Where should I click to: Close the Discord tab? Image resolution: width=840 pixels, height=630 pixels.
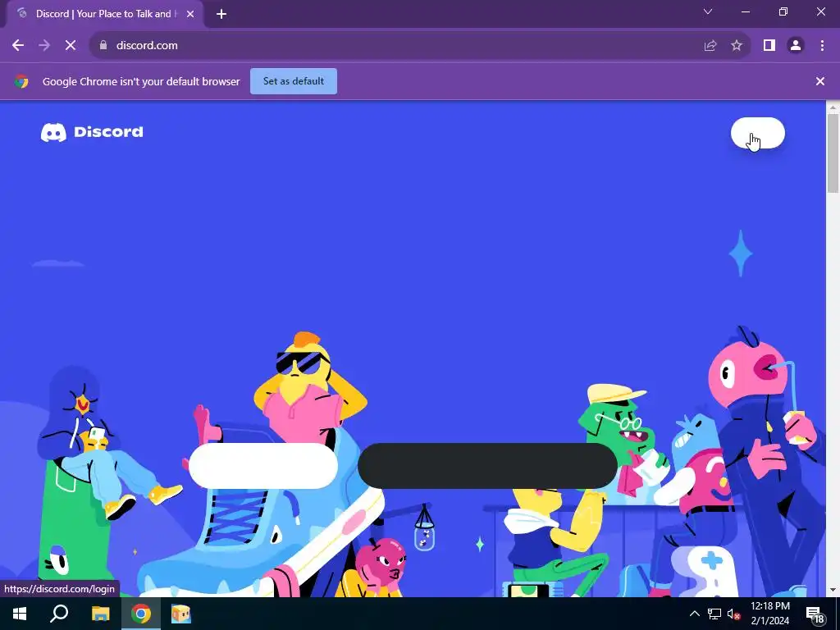[190, 14]
